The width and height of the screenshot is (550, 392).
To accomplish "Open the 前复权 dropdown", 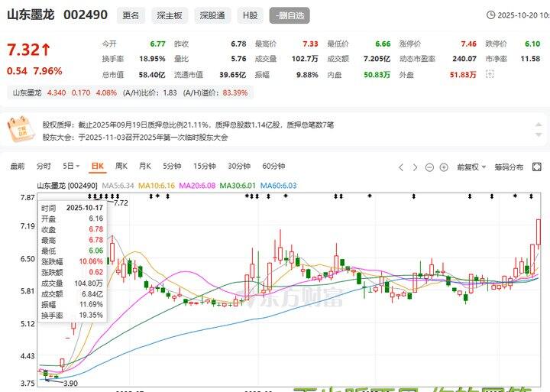I will click(471, 167).
